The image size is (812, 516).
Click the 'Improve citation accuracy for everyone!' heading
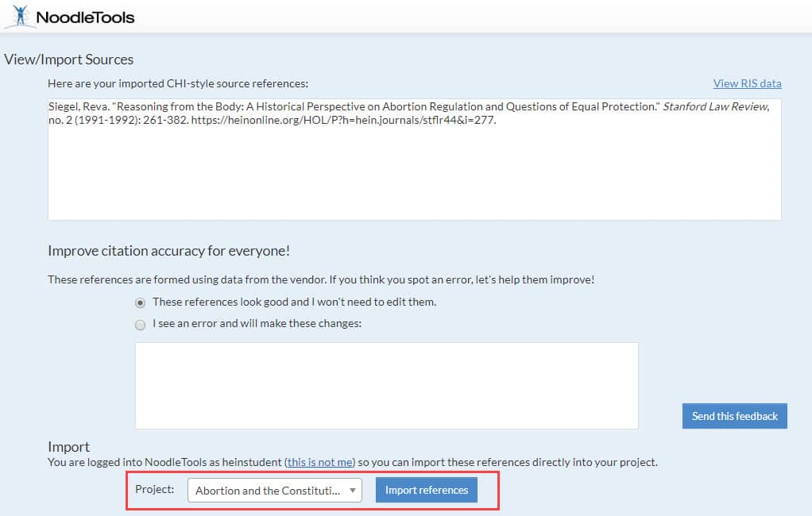tap(168, 251)
